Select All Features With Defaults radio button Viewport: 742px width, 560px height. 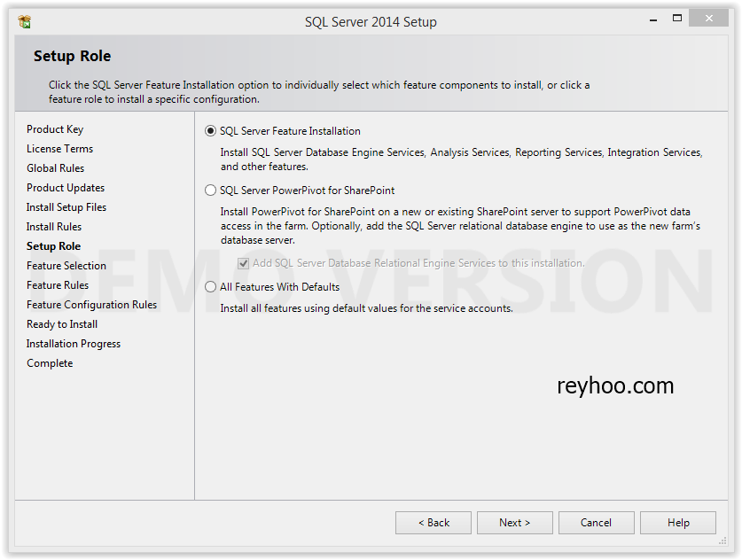pos(211,286)
